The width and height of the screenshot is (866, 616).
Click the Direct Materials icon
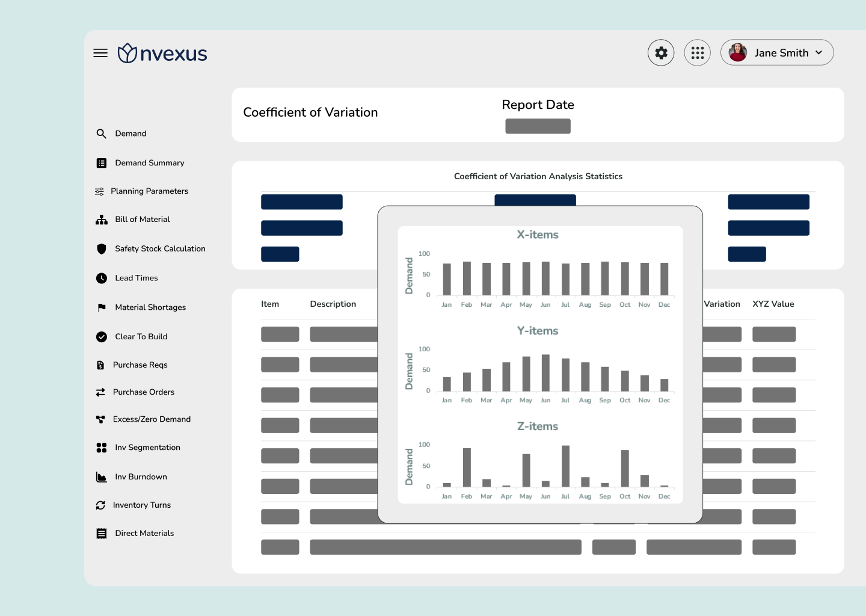102,534
